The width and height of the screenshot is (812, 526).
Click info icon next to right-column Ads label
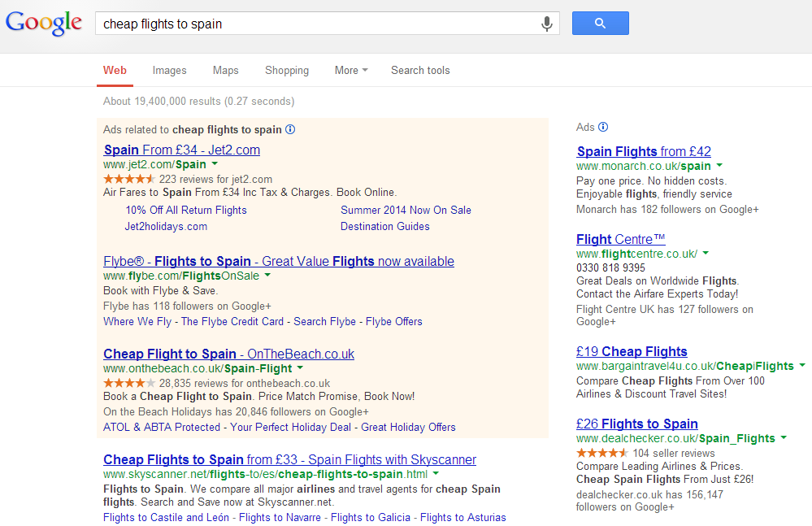click(x=603, y=127)
